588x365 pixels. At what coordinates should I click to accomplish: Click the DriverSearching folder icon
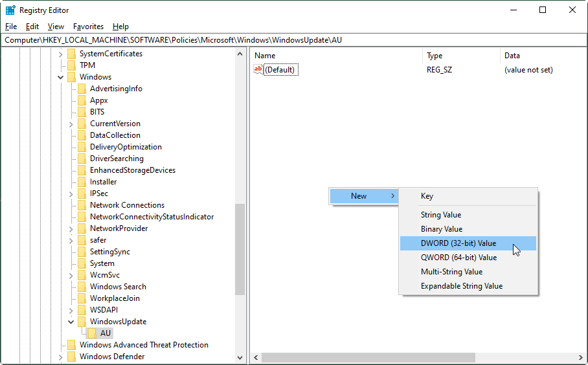point(82,159)
